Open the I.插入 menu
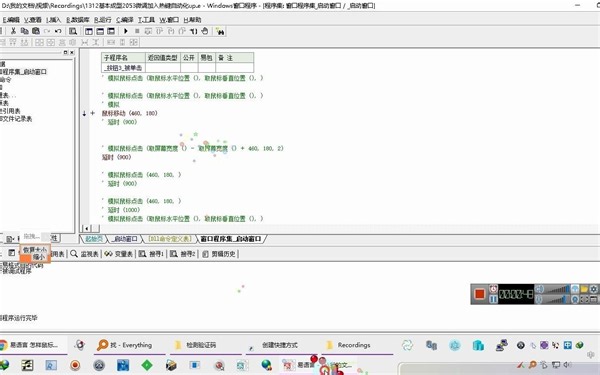Viewport: 600px width, 375px height. [x=54, y=20]
